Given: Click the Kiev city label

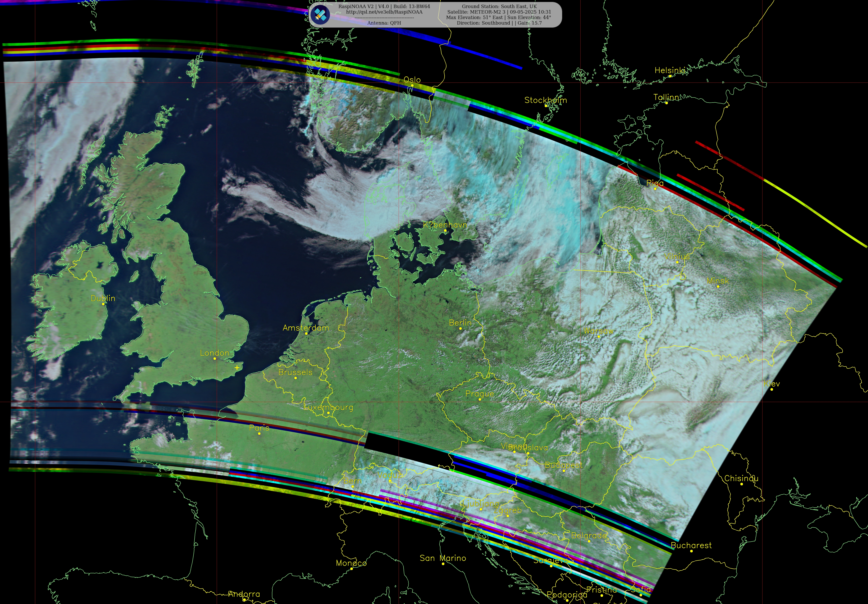Looking at the screenshot, I should (772, 384).
